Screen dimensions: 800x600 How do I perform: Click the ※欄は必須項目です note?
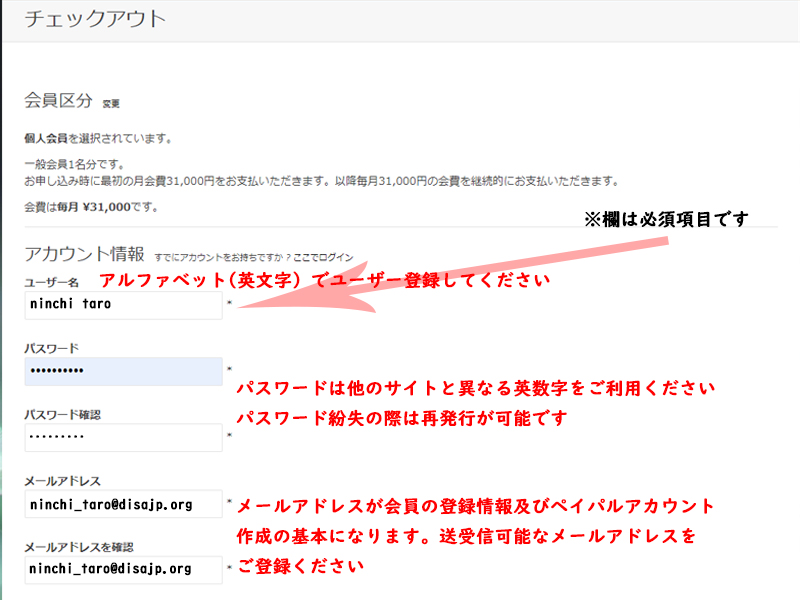[x=666, y=219]
